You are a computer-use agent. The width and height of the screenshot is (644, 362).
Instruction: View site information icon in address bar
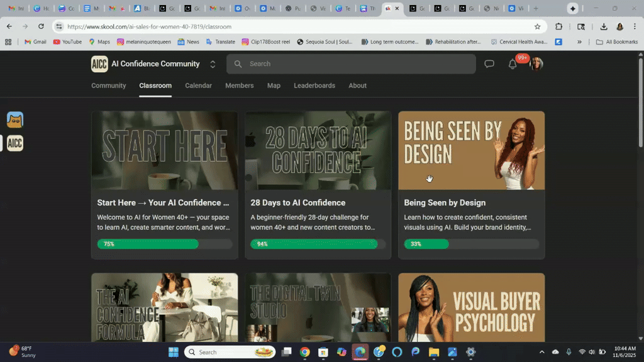click(59, 26)
